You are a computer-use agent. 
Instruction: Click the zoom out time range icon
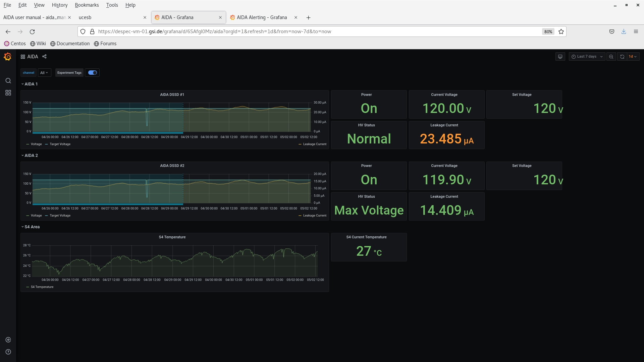tap(611, 57)
